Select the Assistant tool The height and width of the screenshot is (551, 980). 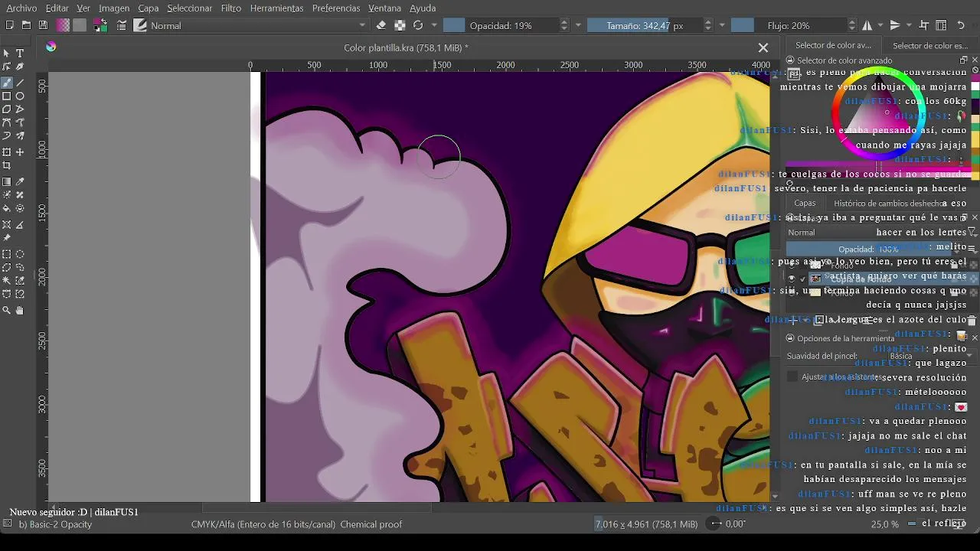point(7,225)
